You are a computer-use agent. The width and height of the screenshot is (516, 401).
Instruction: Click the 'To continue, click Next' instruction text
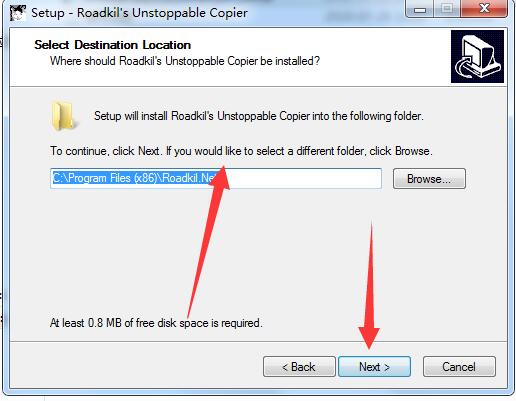[x=241, y=151]
